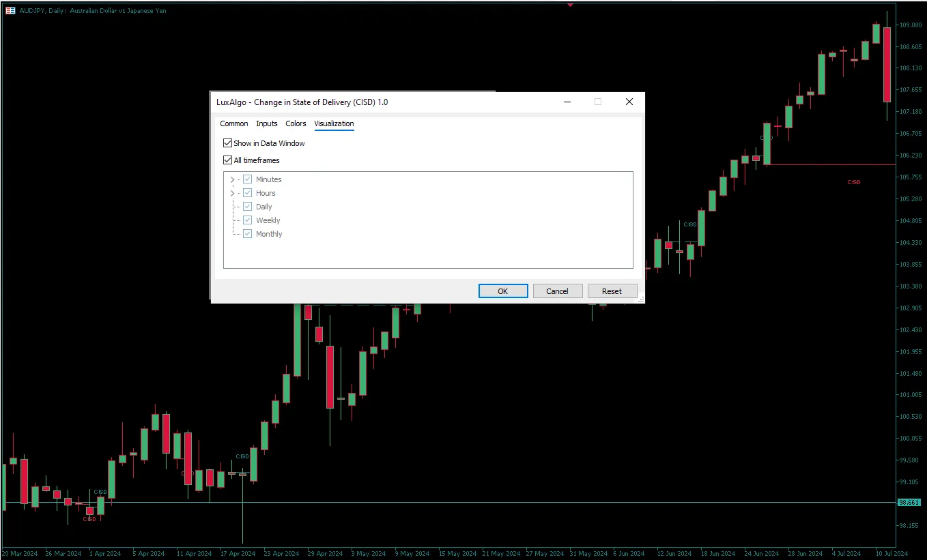This screenshot has height=560, width=927.
Task: Click the 10 Jul 2024 date label
Action: 891,553
